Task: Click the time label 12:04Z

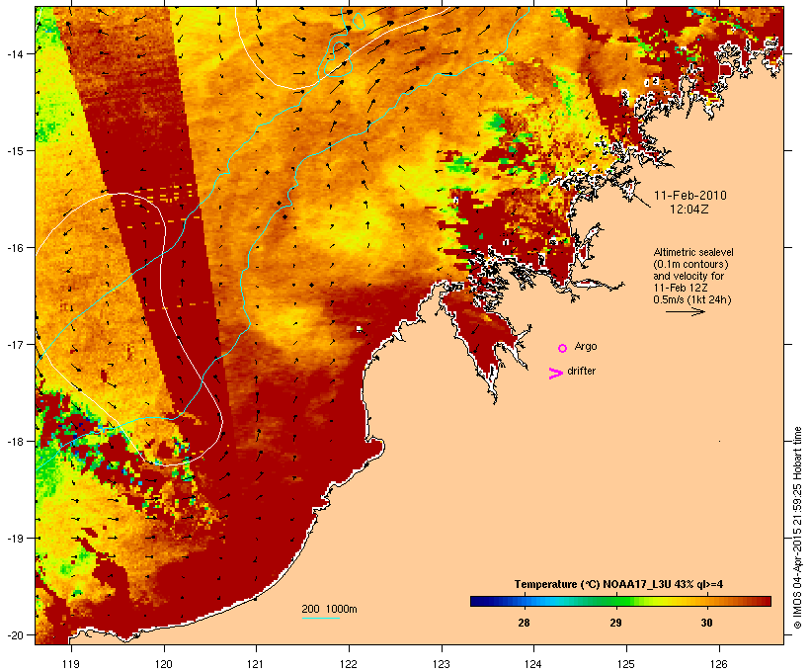Action: coord(689,210)
